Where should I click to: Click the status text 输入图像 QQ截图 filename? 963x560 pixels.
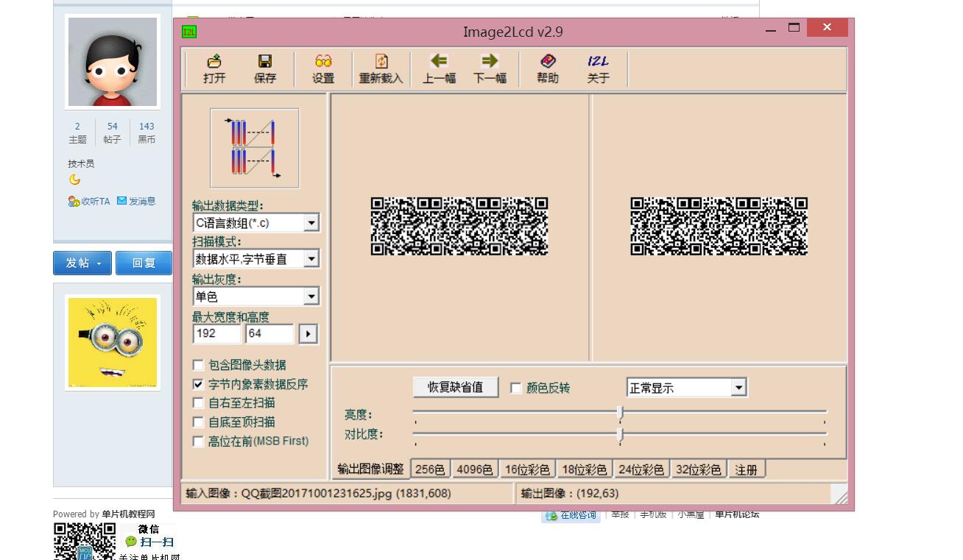tap(318, 493)
